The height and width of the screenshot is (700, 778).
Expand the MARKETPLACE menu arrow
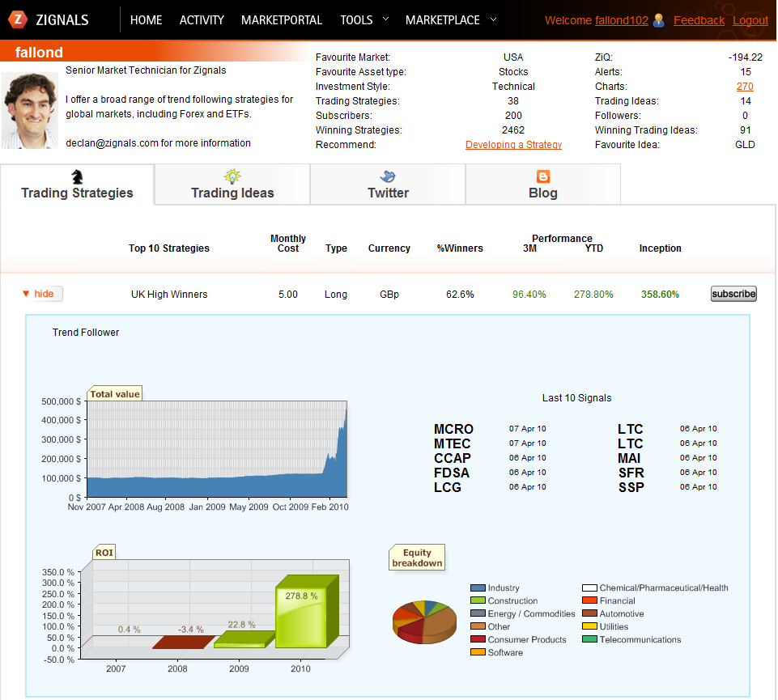493,19
